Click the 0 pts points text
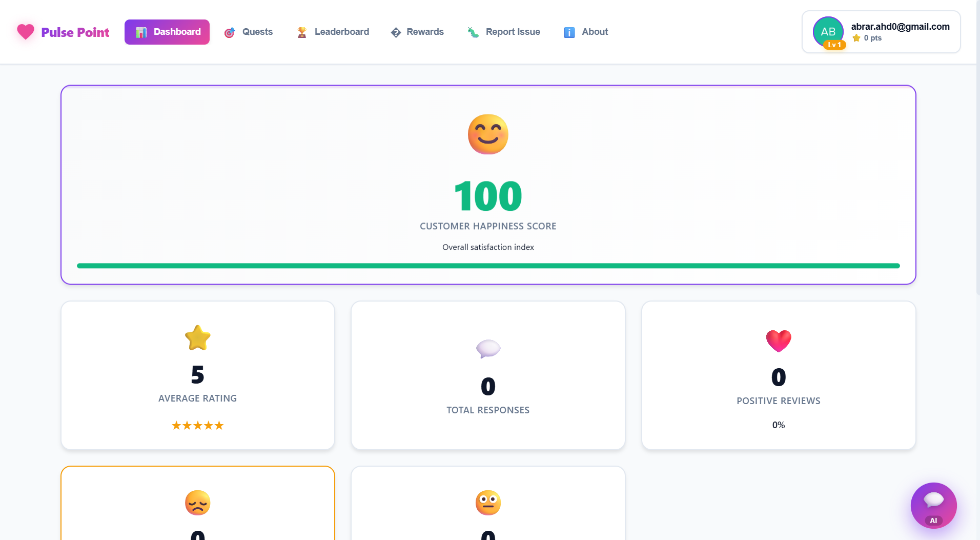The image size is (980, 540). [872, 38]
